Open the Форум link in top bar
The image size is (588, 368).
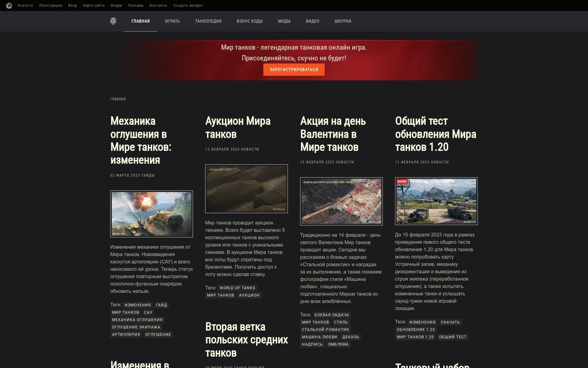pos(116,6)
